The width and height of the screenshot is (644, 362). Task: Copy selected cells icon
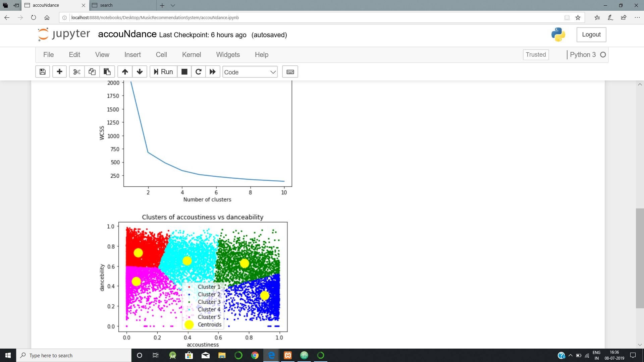tap(92, 72)
